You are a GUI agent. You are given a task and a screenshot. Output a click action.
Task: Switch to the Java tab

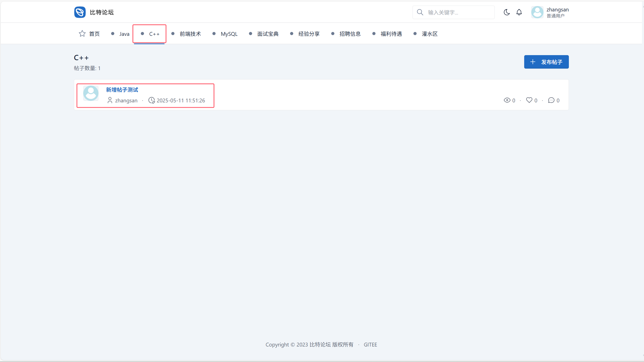click(124, 34)
